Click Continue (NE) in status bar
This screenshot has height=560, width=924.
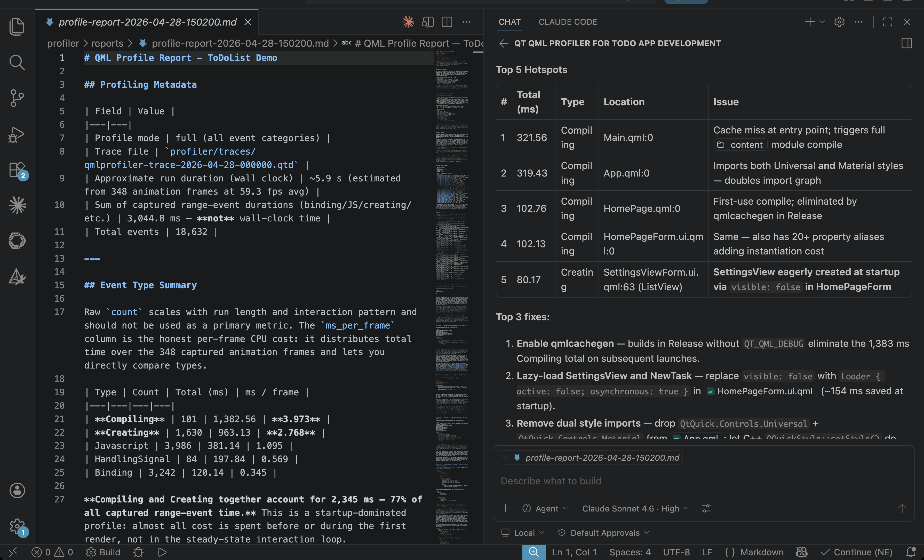pos(856,552)
